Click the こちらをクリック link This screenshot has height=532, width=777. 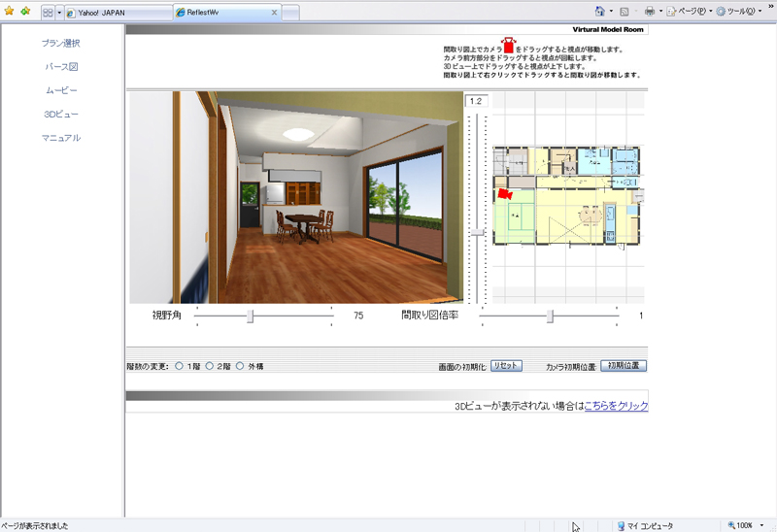tap(616, 406)
